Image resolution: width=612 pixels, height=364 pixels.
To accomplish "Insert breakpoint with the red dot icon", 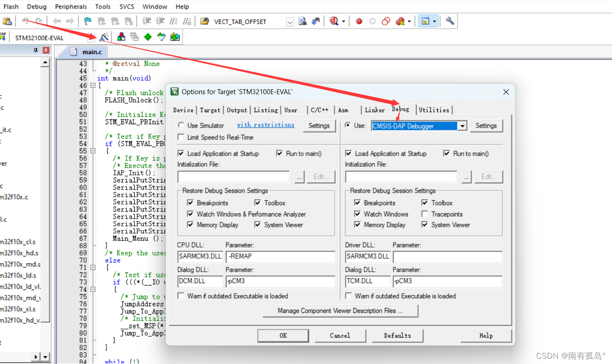I will tap(359, 21).
